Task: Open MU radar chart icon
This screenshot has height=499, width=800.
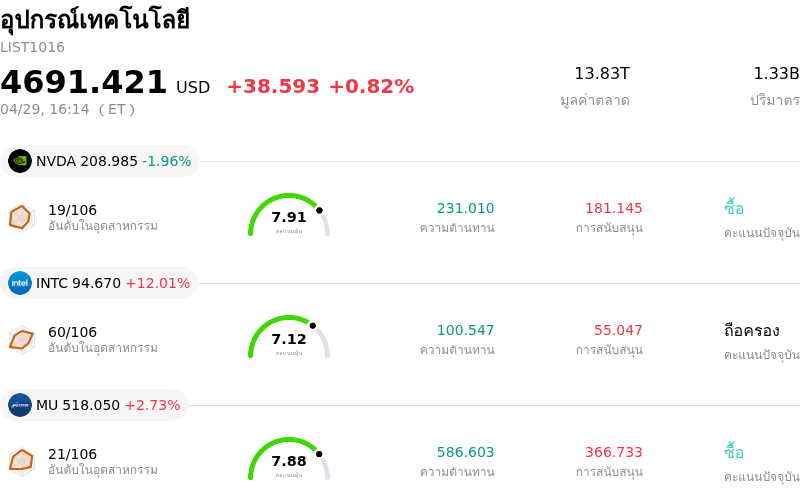Action: (x=21, y=461)
